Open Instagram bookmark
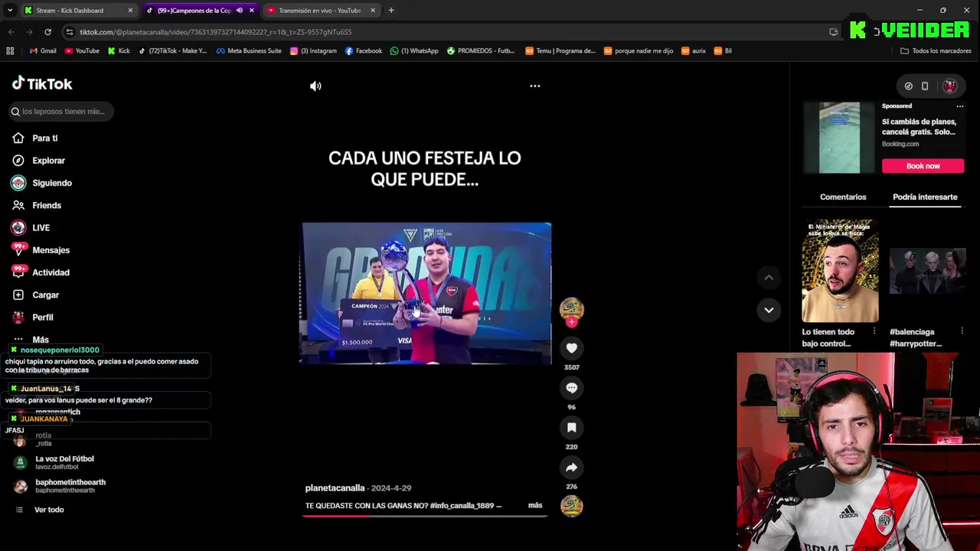 coord(313,51)
